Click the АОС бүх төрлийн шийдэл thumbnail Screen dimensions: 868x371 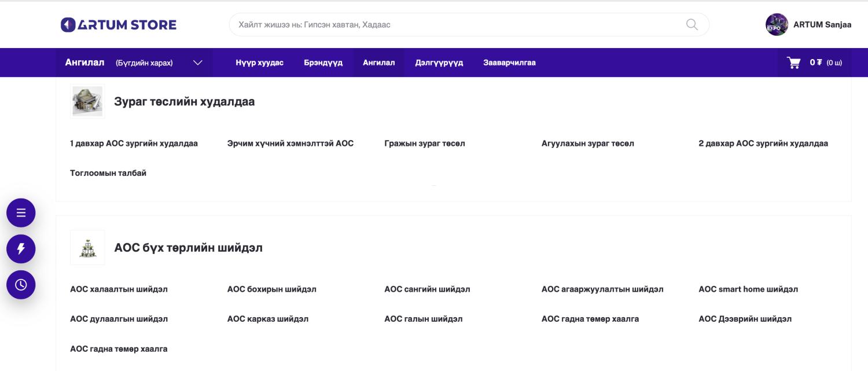87,248
